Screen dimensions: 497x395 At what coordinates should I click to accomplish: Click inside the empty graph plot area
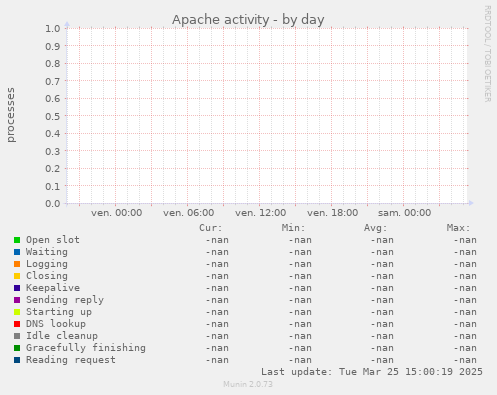pyautogui.click(x=267, y=115)
